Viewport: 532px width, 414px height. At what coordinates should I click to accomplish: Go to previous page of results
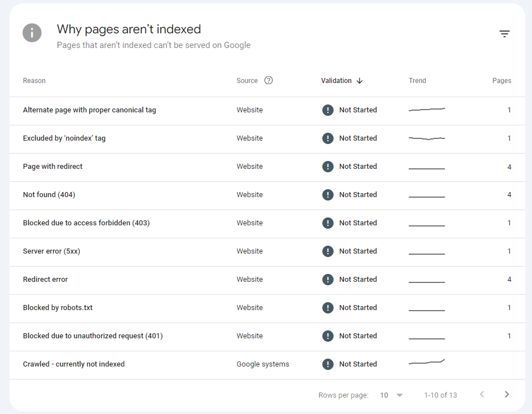coord(482,394)
